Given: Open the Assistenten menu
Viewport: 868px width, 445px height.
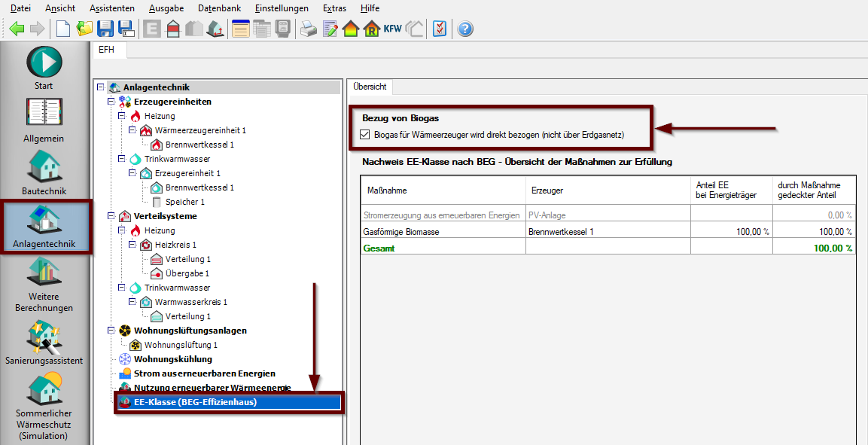Looking at the screenshot, I should point(111,8).
